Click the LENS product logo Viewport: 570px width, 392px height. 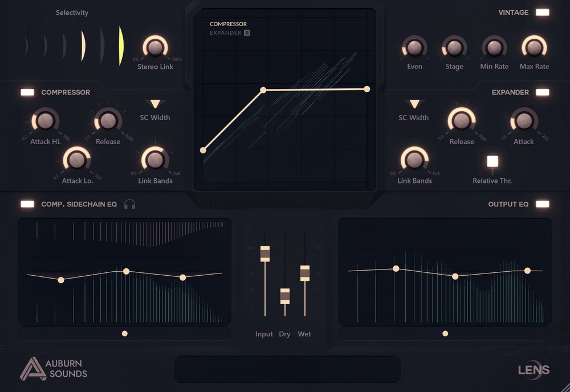coord(534,370)
